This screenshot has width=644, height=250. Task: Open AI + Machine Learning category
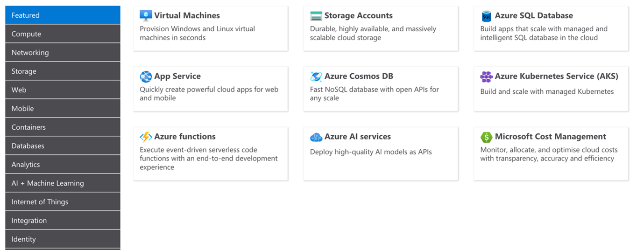pyautogui.click(x=63, y=183)
